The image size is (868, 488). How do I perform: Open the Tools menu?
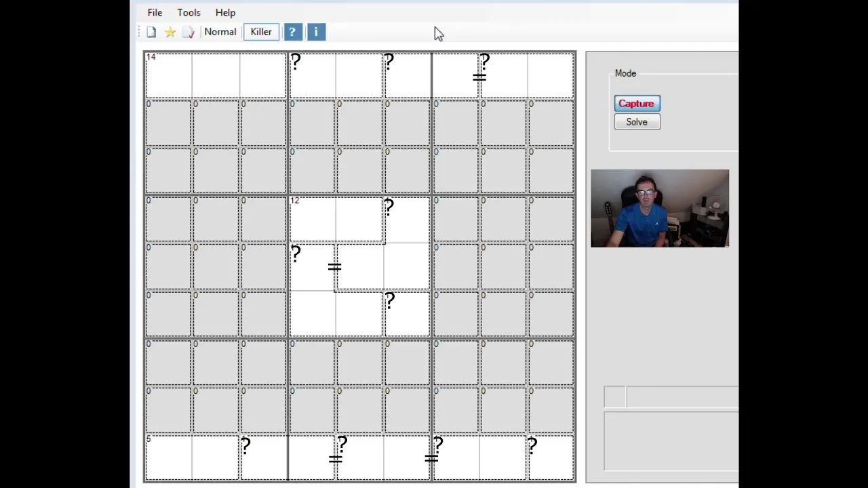(189, 13)
